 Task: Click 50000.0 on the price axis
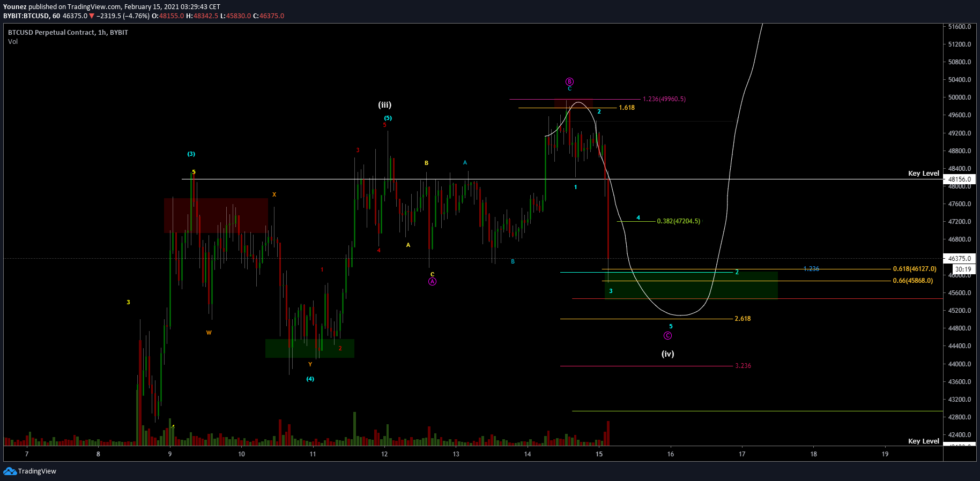[x=960, y=97]
